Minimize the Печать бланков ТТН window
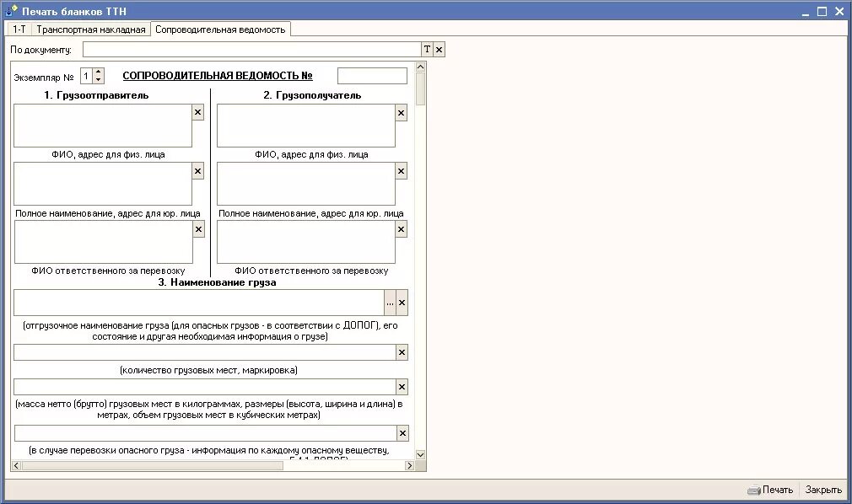This screenshot has height=504, width=852. click(x=806, y=12)
